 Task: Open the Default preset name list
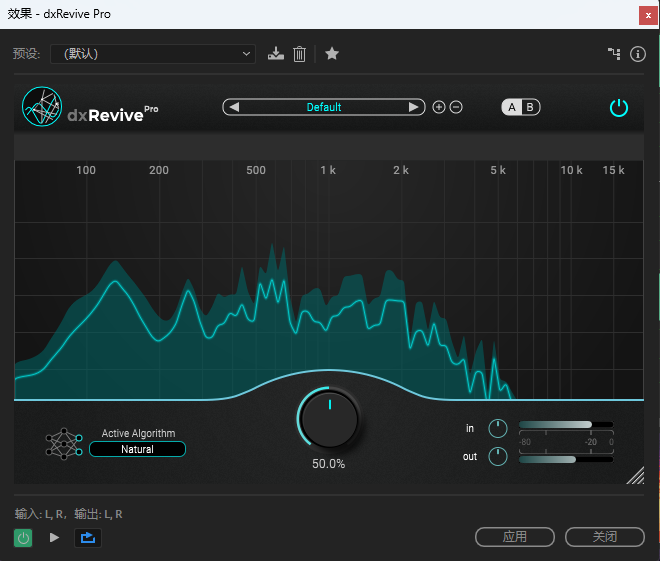(x=324, y=107)
